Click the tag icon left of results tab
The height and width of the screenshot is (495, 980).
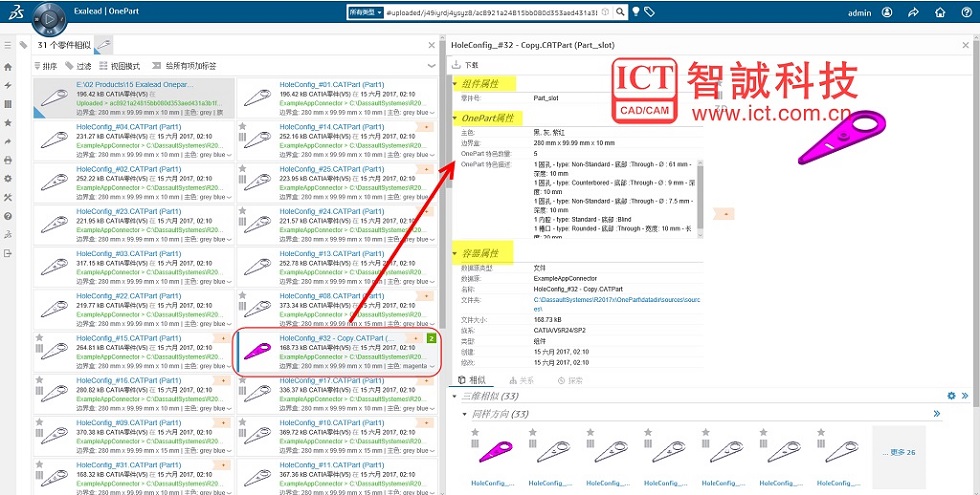(23, 45)
